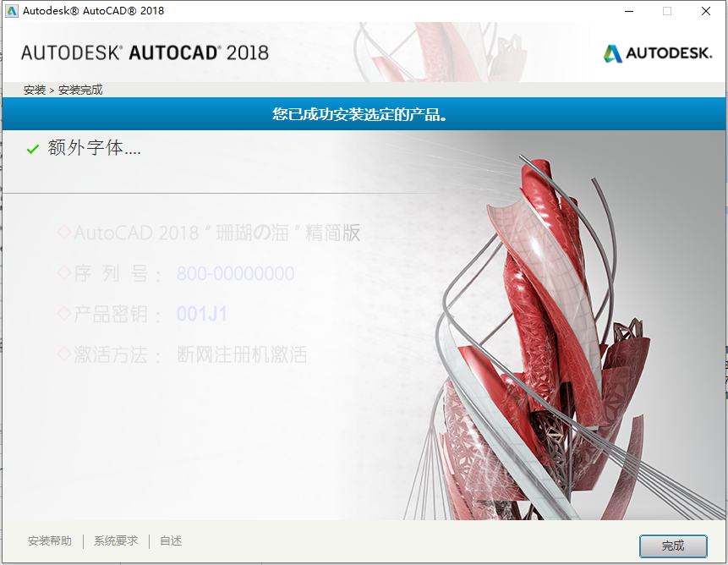The width and height of the screenshot is (728, 565).
Task: Click the AutoCAD icon in the title bar
Action: (x=11, y=11)
